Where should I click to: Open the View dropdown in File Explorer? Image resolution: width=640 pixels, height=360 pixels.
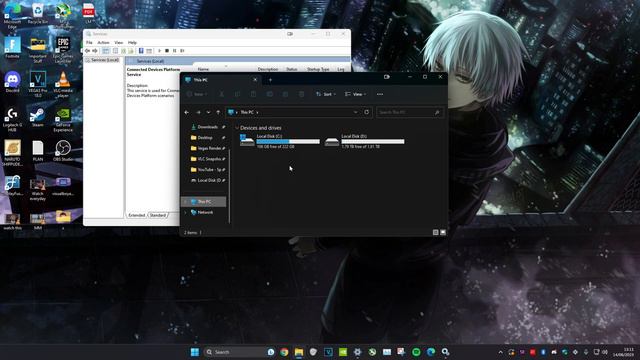click(355, 94)
